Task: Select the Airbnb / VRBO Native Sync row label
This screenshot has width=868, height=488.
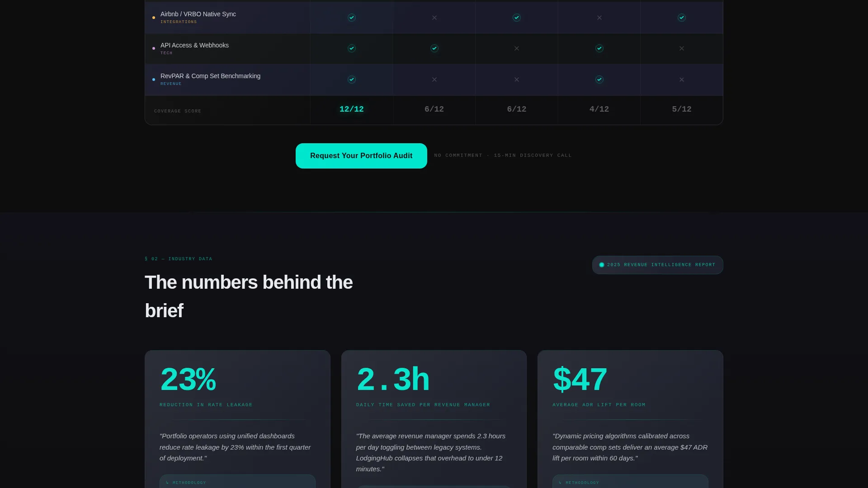Action: (x=198, y=14)
